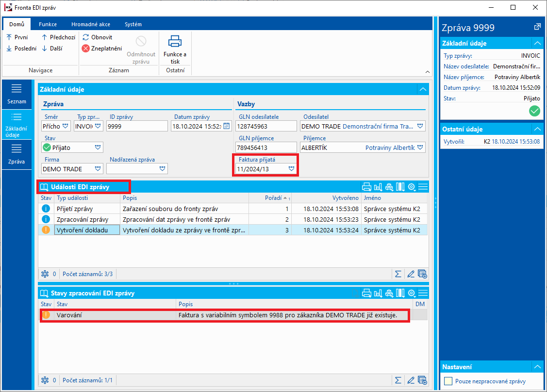
Task: Click the Zneplatnění red cross icon
Action: [x=86, y=49]
